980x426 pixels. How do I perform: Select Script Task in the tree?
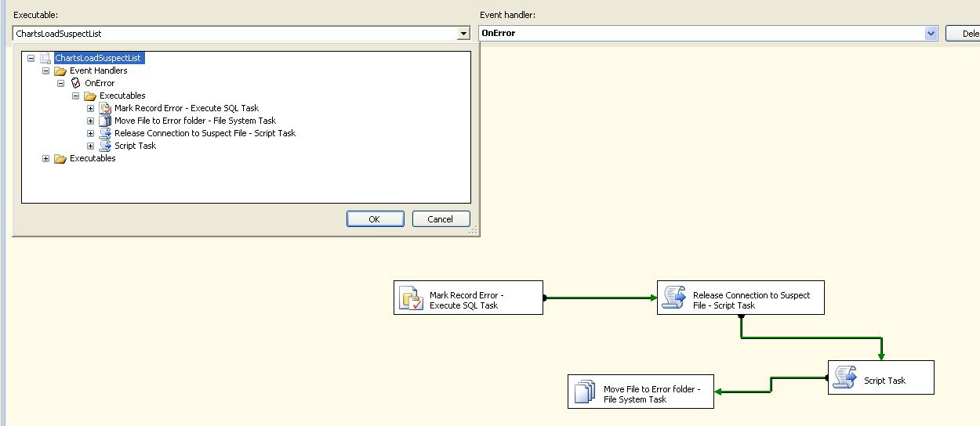click(x=135, y=146)
